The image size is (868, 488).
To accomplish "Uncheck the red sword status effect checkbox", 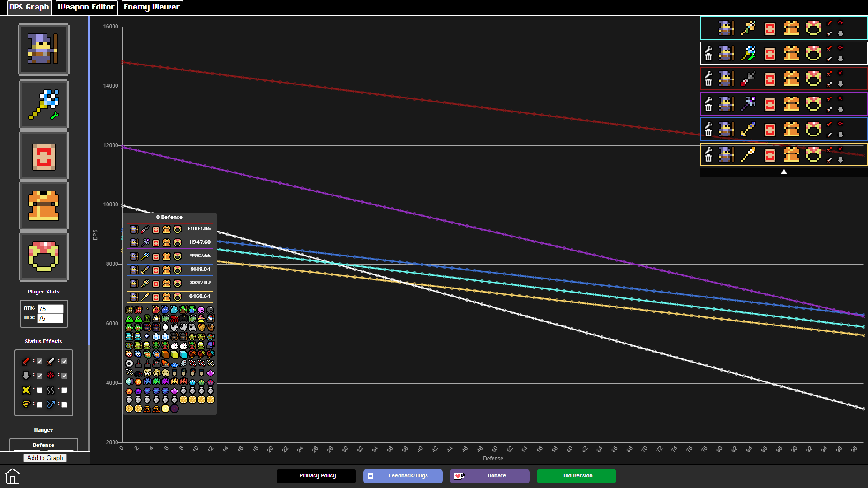I will tap(39, 361).
